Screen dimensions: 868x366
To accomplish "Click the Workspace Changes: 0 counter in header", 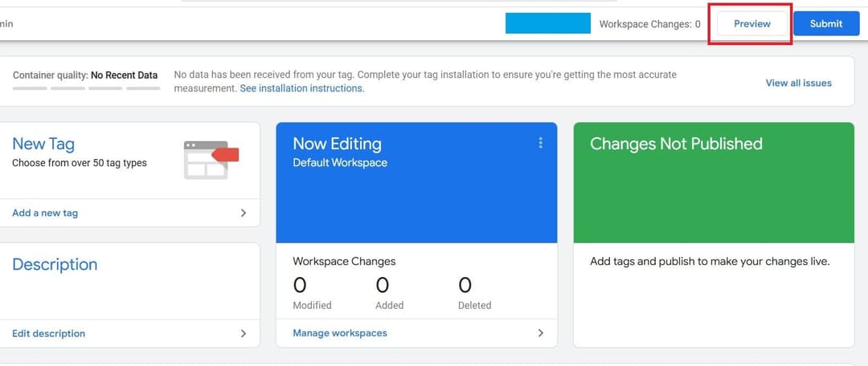I will [649, 24].
